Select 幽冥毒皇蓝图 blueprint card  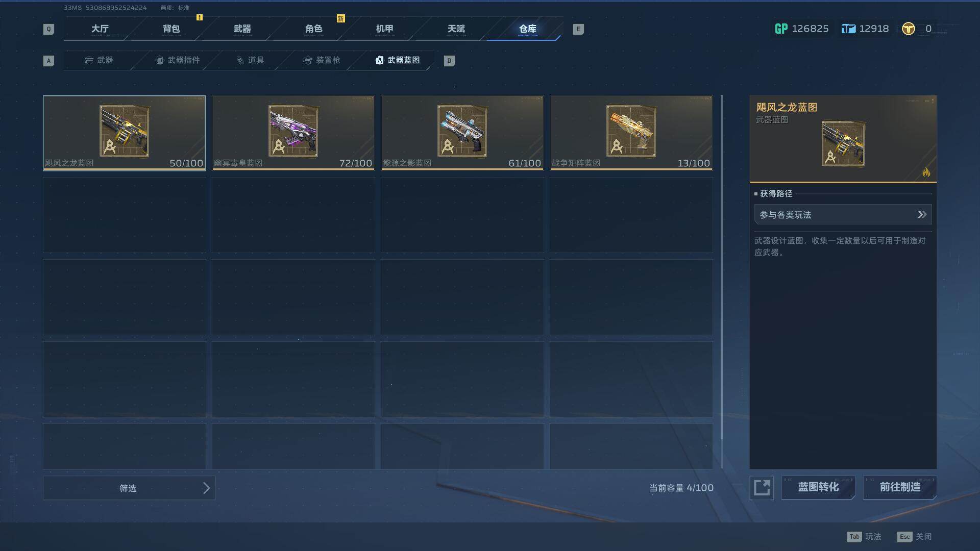coord(293,133)
